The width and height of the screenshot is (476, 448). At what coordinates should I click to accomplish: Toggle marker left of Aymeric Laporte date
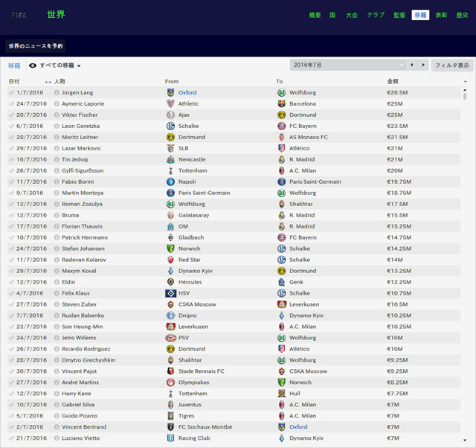tap(12, 104)
